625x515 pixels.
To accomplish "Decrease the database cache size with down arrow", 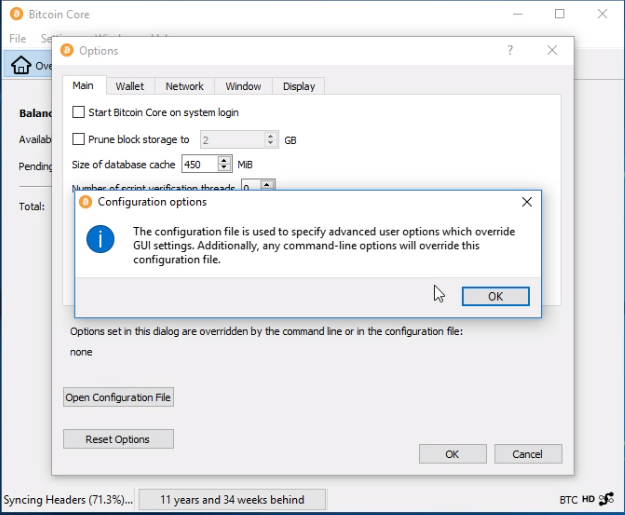I will click(224, 168).
